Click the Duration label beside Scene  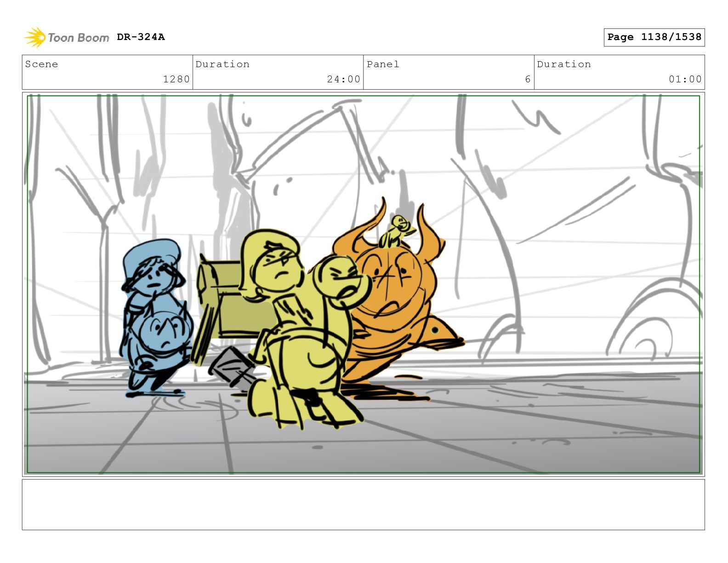pyautogui.click(x=222, y=64)
